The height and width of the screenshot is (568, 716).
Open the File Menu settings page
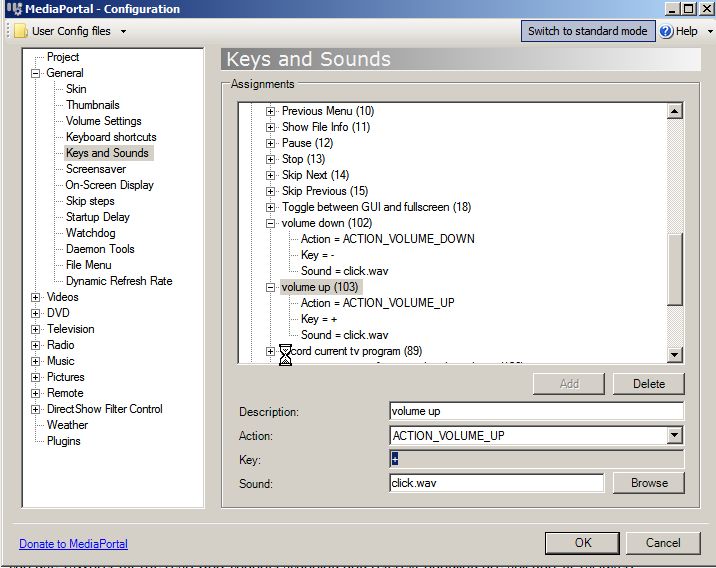(x=89, y=265)
